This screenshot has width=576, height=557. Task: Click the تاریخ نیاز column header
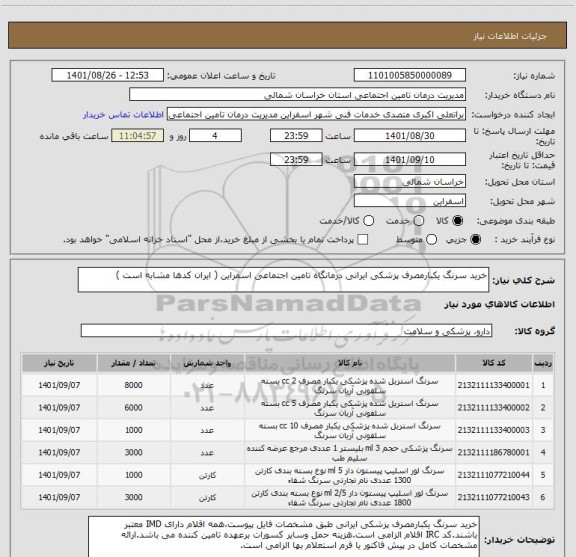pos(59,363)
